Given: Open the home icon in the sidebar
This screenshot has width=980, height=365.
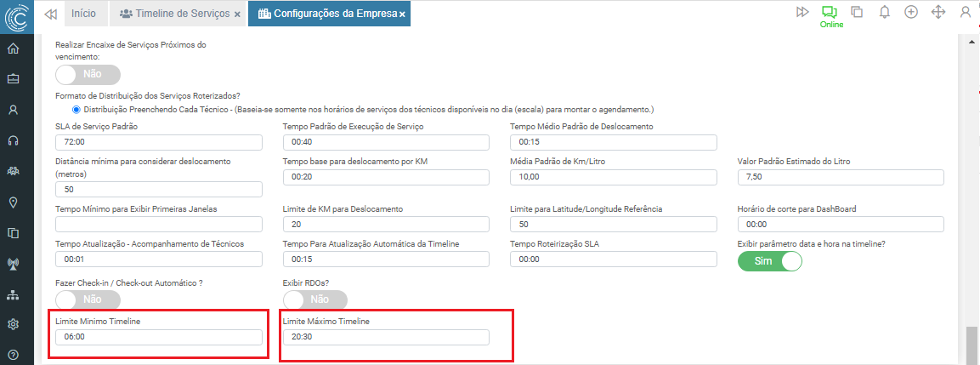Looking at the screenshot, I should 14,48.
